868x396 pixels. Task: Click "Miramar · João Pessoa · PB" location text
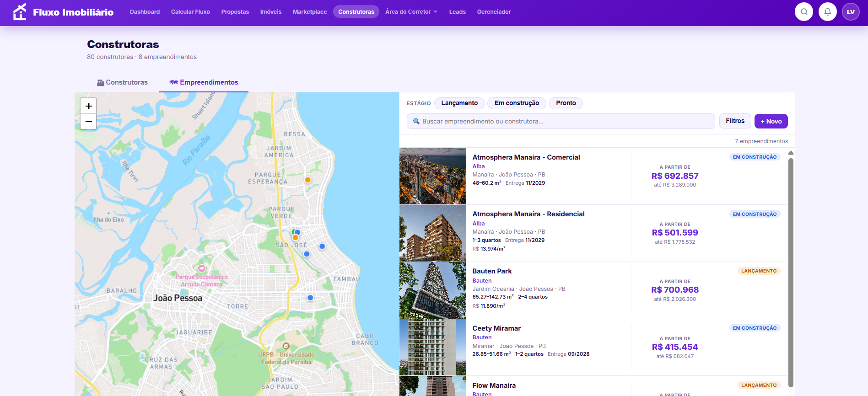click(509, 346)
